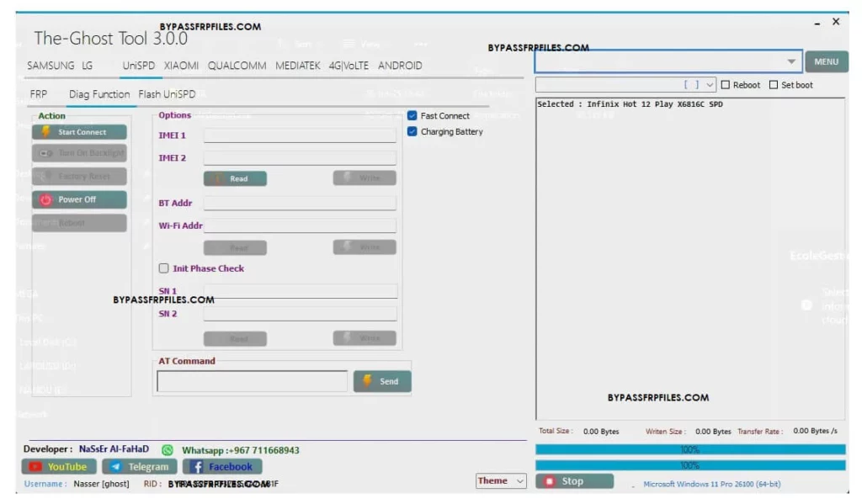Open the ANDROID tab
Viewport: 862px width, 504px height.
click(x=400, y=66)
